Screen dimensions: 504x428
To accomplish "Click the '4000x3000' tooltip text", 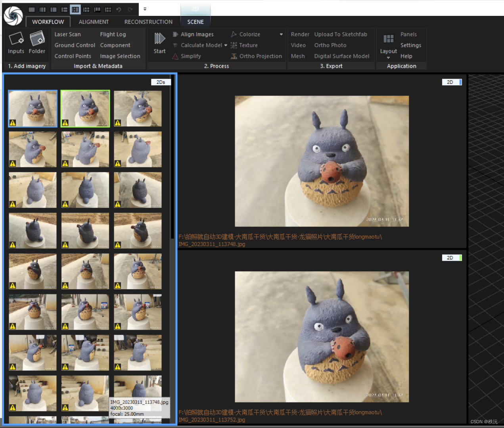I will pos(122,408).
